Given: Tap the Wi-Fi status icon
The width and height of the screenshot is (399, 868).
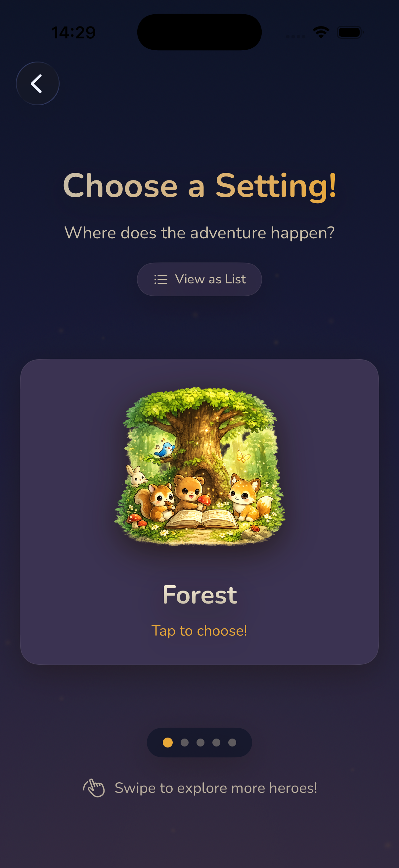Looking at the screenshot, I should point(321,32).
